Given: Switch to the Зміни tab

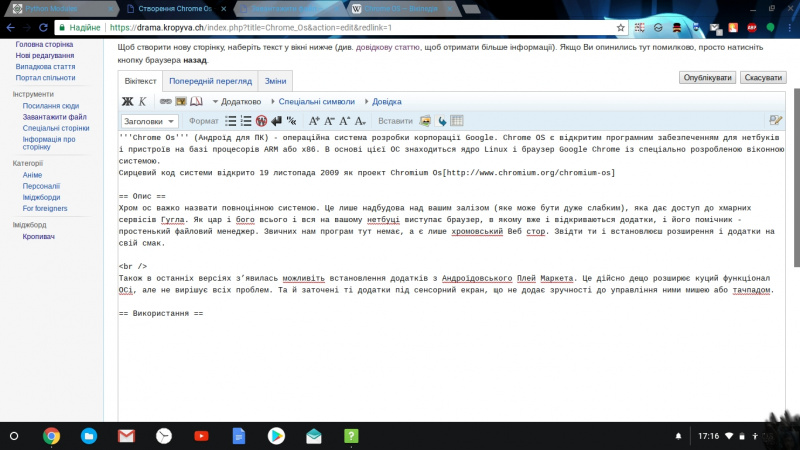Looking at the screenshot, I should pos(275,81).
